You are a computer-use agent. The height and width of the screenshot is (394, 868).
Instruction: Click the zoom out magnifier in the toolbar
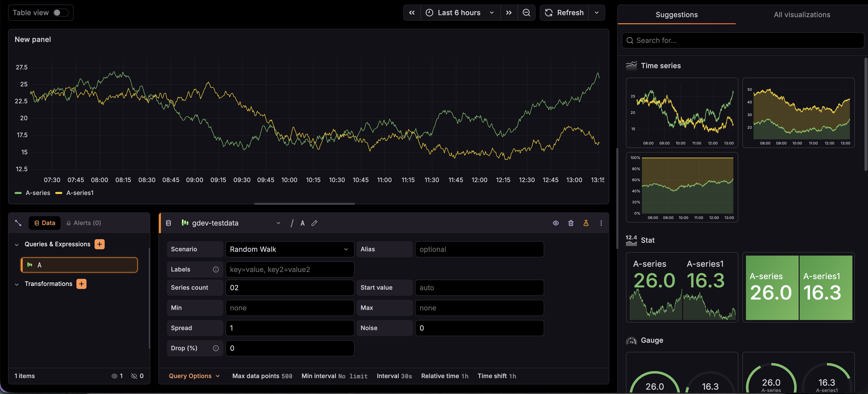click(526, 12)
